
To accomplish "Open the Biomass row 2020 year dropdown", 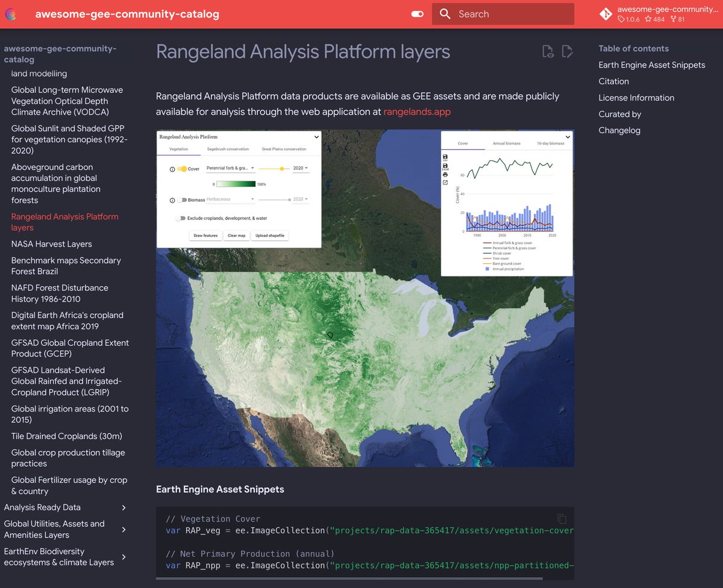I will (300, 199).
